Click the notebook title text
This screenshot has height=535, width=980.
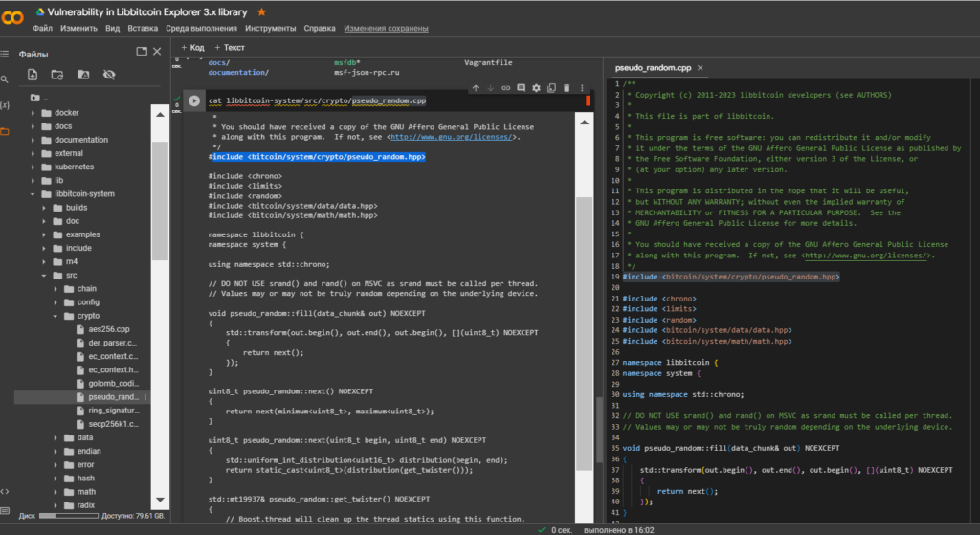147,11
